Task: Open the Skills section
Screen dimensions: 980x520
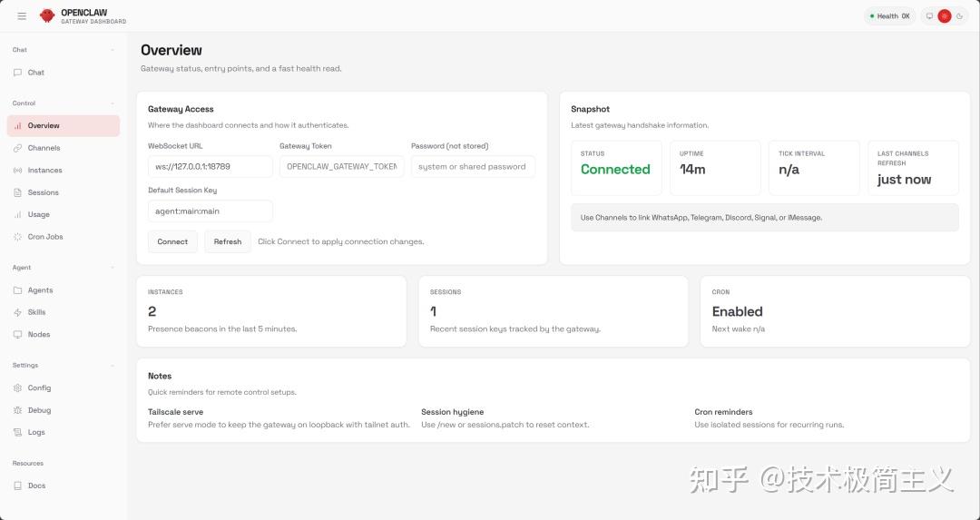Action: [x=36, y=312]
